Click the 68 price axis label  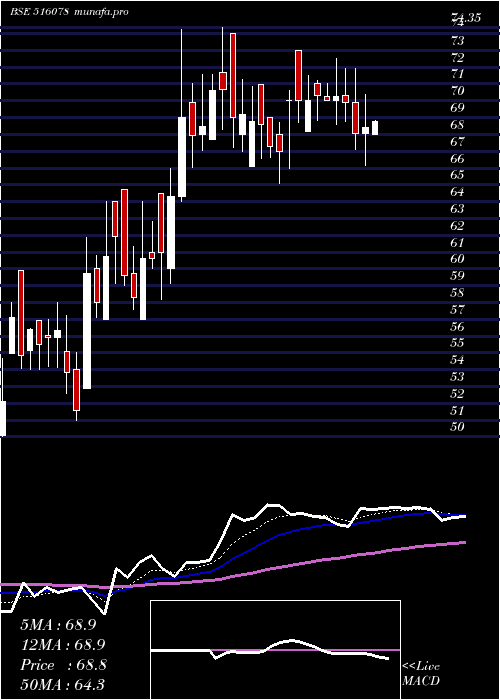pos(458,125)
